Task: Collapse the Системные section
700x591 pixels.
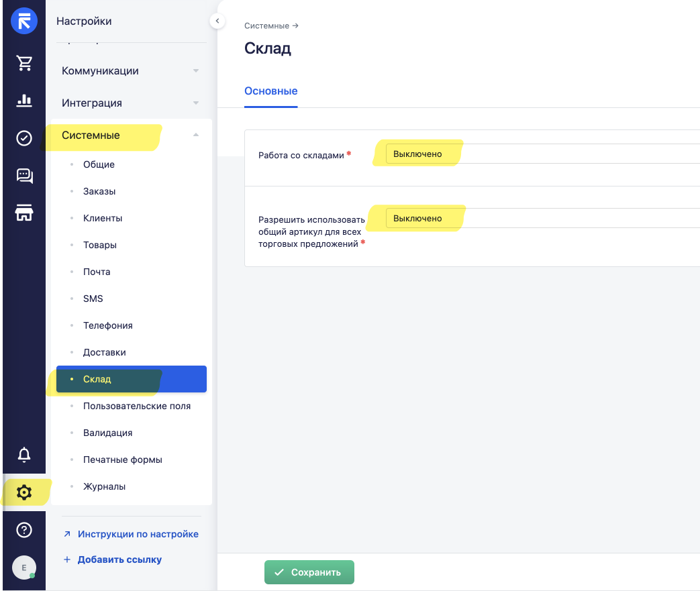Action: (132, 136)
